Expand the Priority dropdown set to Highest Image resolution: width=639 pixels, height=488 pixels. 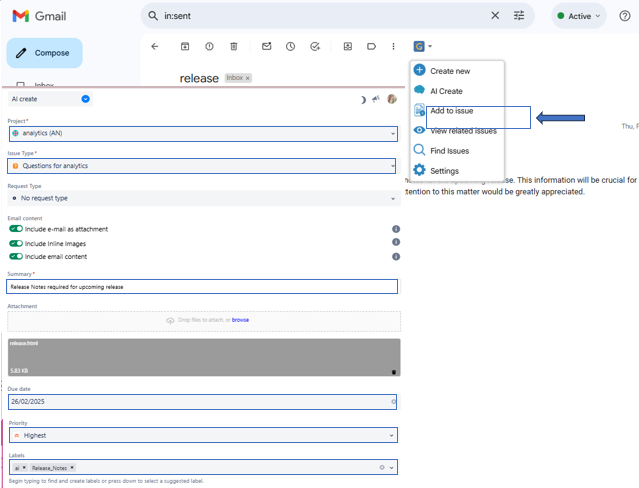[202, 435]
